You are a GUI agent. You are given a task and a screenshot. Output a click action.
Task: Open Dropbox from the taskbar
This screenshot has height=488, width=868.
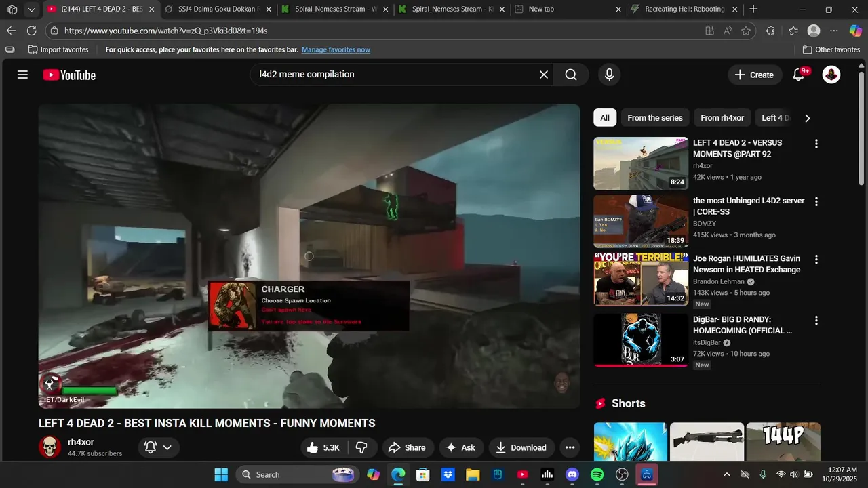click(448, 474)
